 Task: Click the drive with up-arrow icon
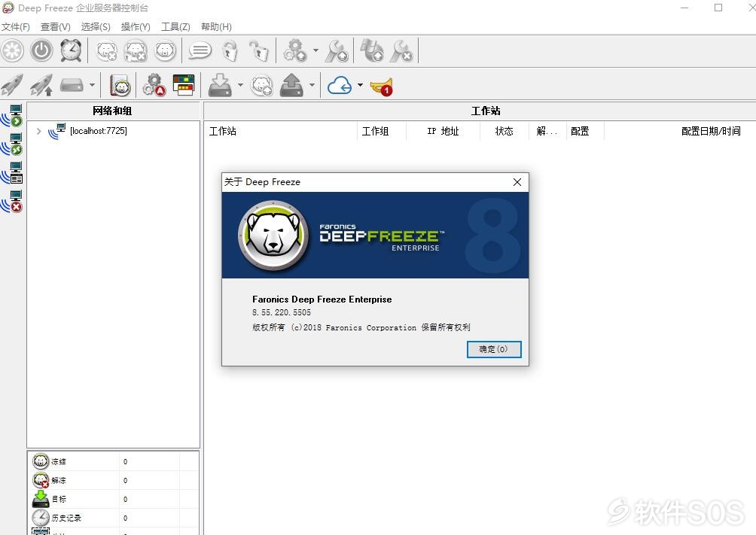291,85
